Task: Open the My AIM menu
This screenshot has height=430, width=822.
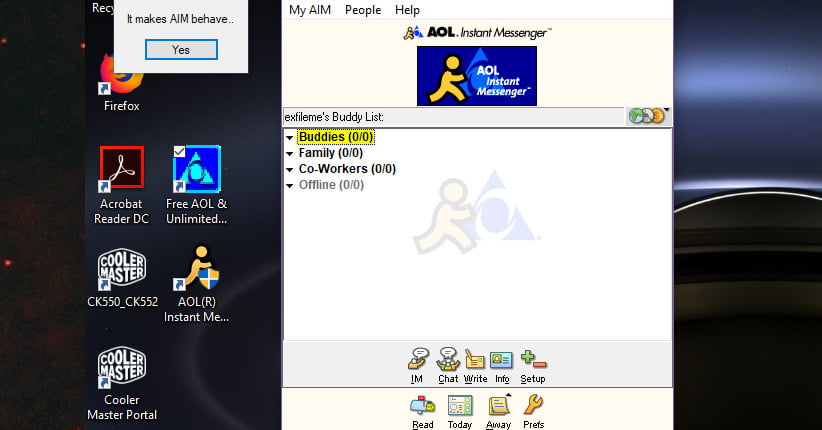Action: (310, 10)
